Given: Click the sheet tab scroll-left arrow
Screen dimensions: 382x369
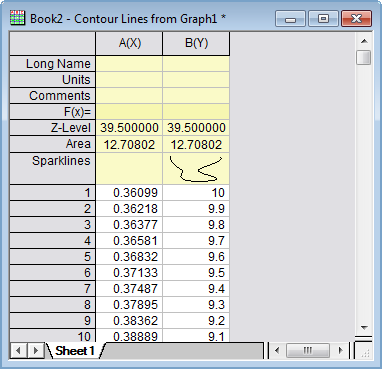Looking at the screenshot, I should [19, 351].
